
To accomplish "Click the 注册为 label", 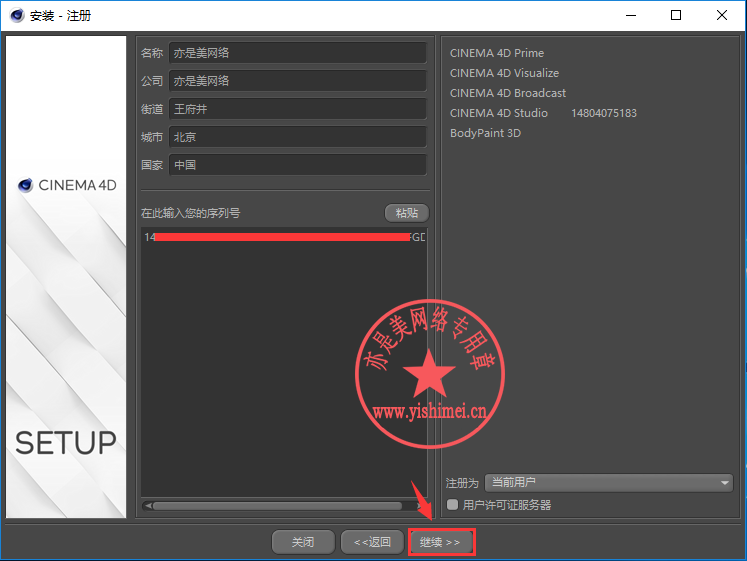I will pos(462,483).
